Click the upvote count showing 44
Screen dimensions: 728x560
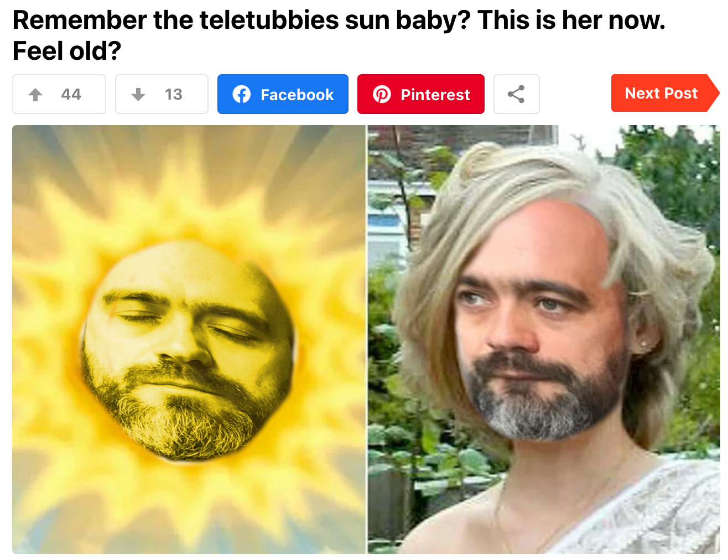click(x=71, y=95)
